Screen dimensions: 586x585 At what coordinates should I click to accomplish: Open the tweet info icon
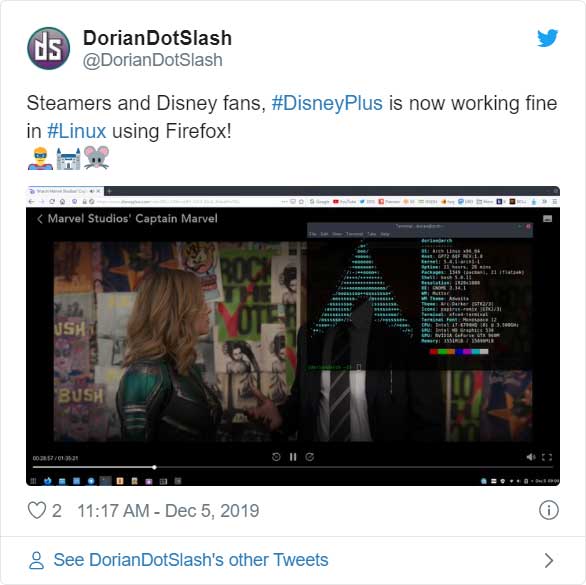coord(549,510)
